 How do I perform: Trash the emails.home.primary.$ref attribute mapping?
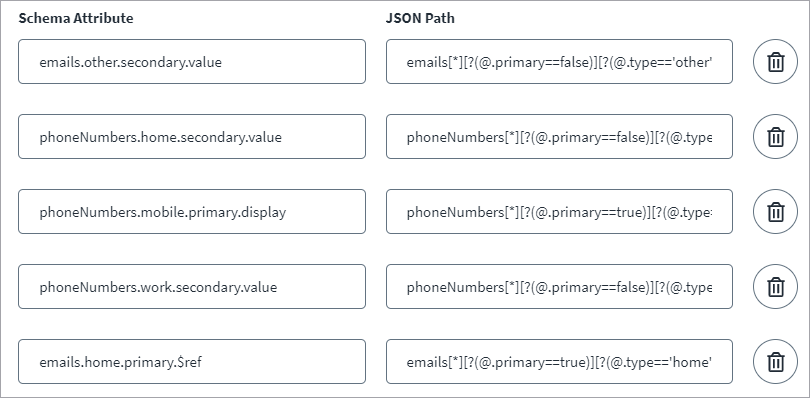pos(775,361)
